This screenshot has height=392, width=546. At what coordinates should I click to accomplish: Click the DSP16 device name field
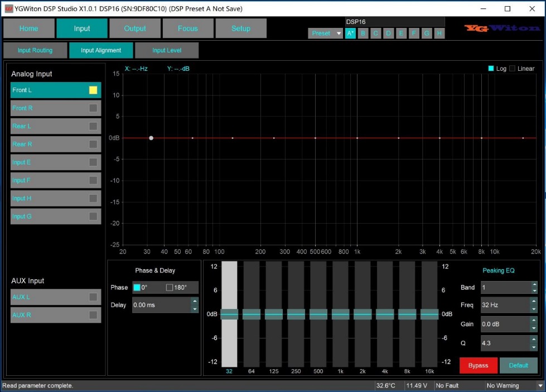pyautogui.click(x=395, y=22)
